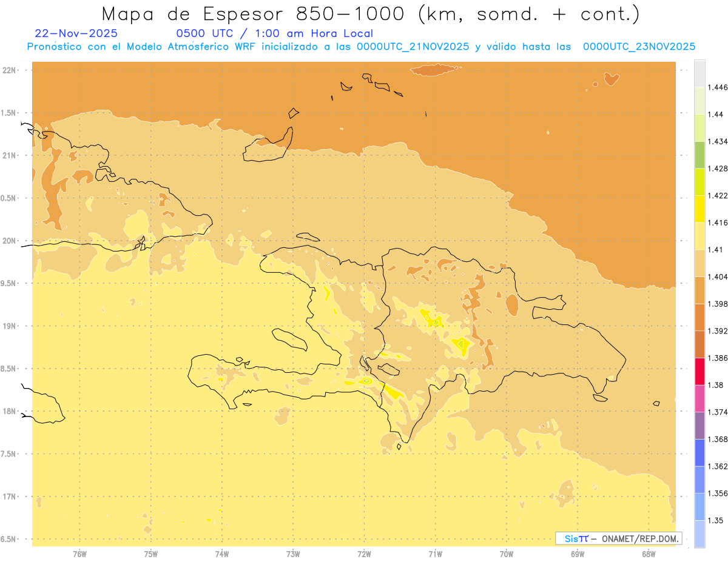Click the legend value '1.446'
The width and height of the screenshot is (728, 562).
pos(718,88)
